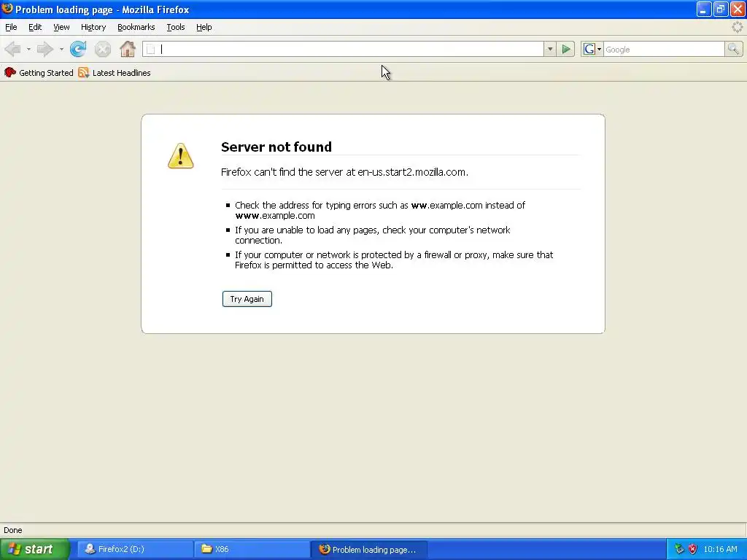
Task: Click the Windows start button
Action: pyautogui.click(x=34, y=549)
